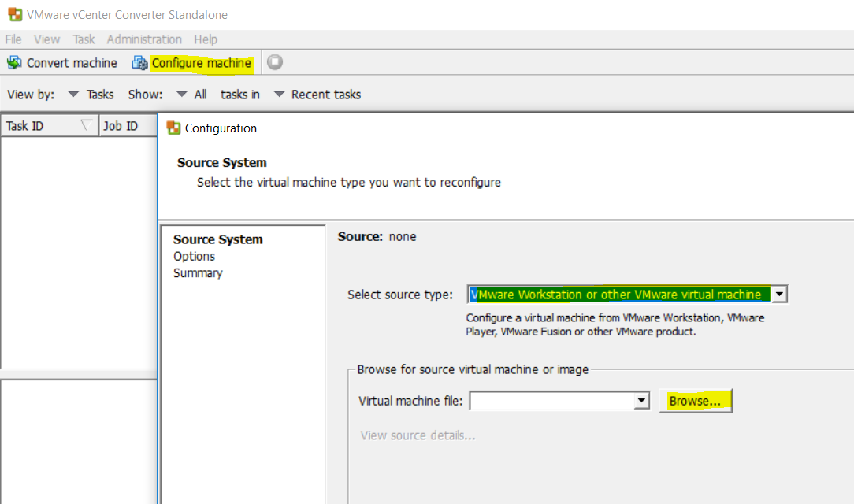Click the source type dropdown arrow
The image size is (854, 504).
point(779,295)
